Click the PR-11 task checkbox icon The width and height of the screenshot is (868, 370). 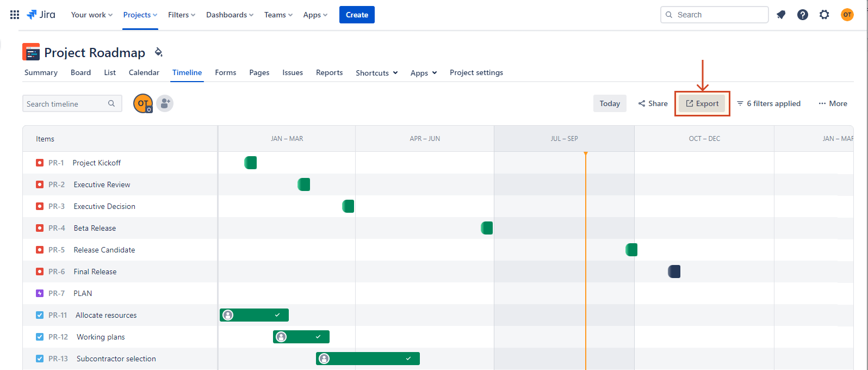(40, 315)
